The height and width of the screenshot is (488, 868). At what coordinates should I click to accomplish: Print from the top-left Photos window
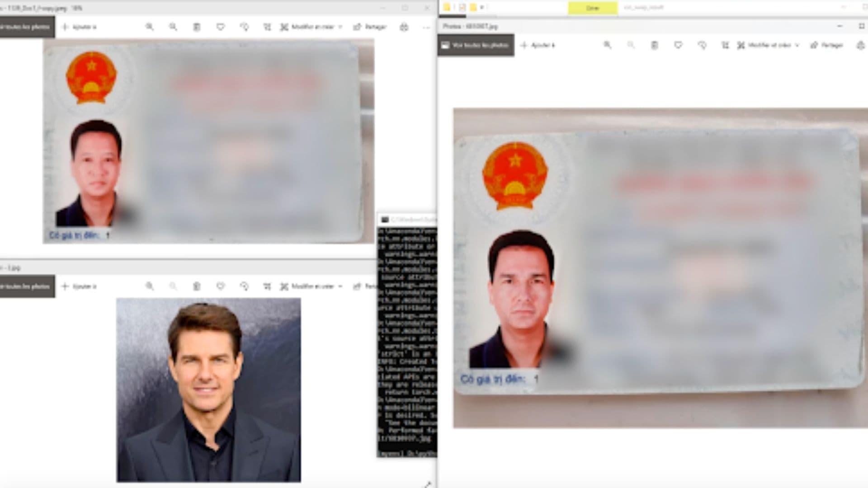(x=404, y=27)
